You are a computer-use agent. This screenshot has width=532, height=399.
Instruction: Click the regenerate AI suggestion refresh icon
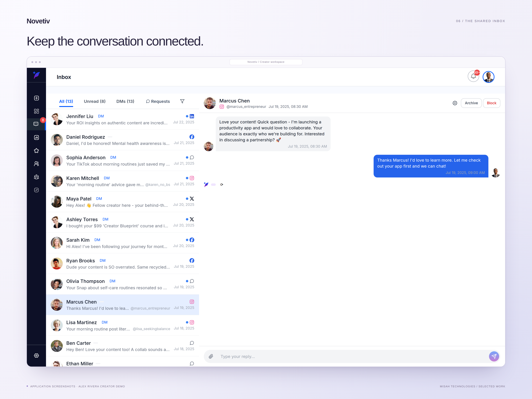pyautogui.click(x=222, y=185)
